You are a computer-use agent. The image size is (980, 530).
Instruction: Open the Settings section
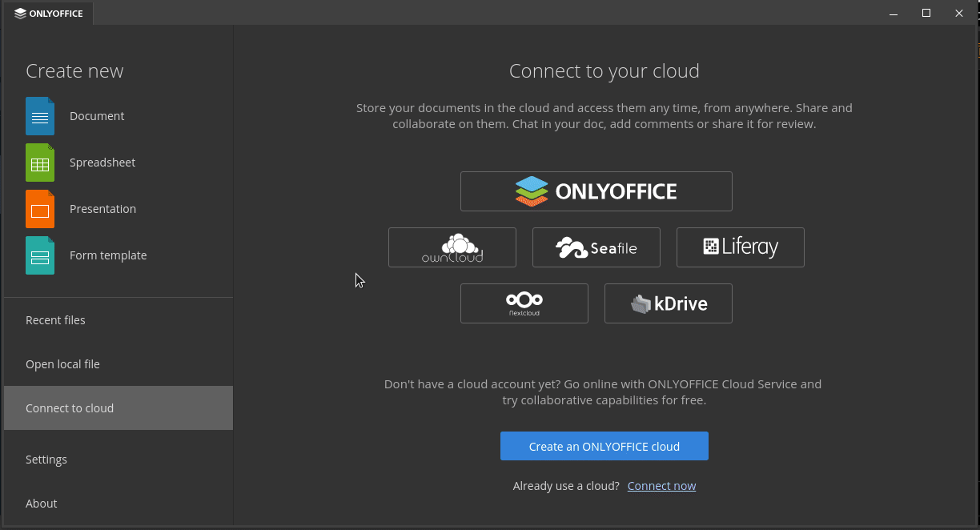coord(46,459)
